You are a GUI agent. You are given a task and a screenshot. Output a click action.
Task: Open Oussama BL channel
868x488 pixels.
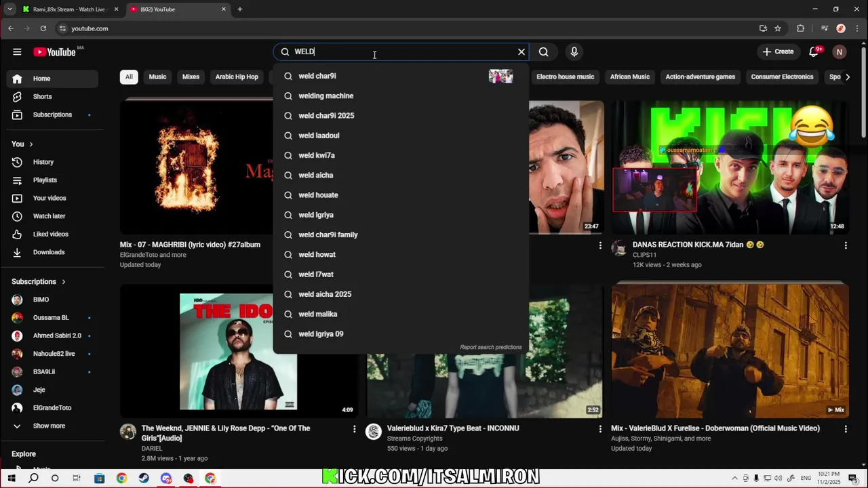[x=53, y=318]
